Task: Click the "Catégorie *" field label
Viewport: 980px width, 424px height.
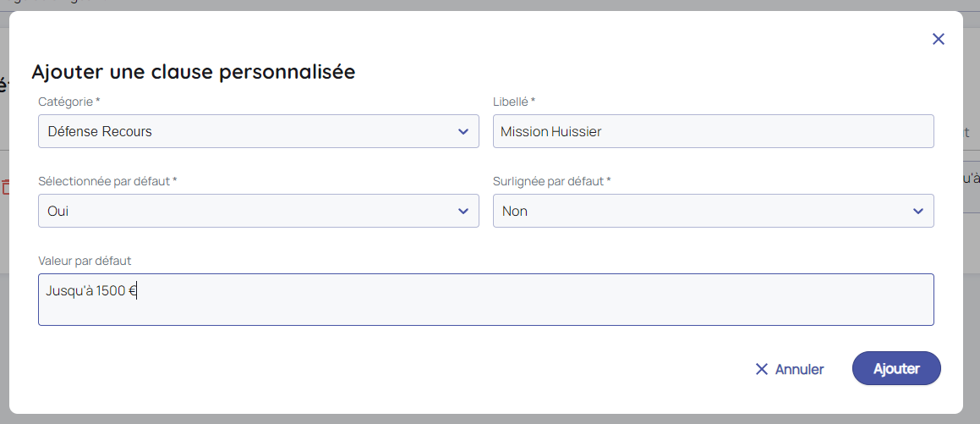Action: click(69, 102)
